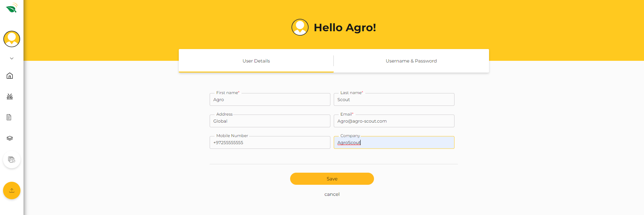Click the cancel link
Viewport: 644px width, 215px height.
coord(332,194)
